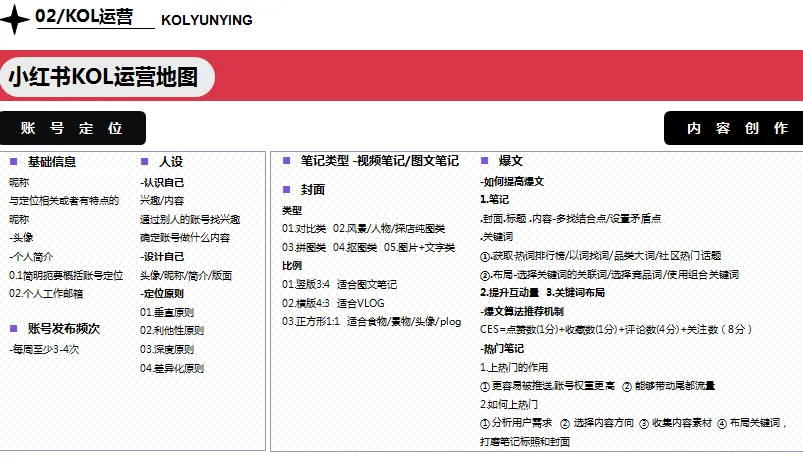Click ②能够带动尾部流量 text
The image size is (803, 458).
[668, 386]
